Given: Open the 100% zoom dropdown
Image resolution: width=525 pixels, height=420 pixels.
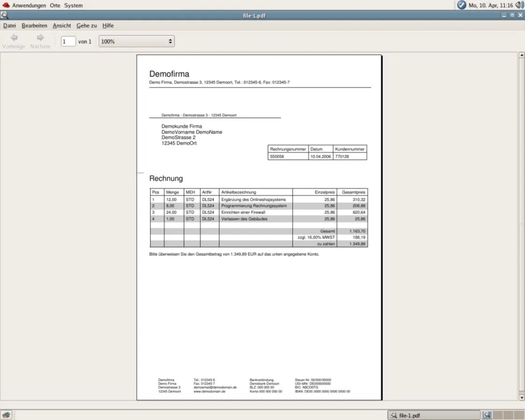Looking at the screenshot, I should click(136, 42).
